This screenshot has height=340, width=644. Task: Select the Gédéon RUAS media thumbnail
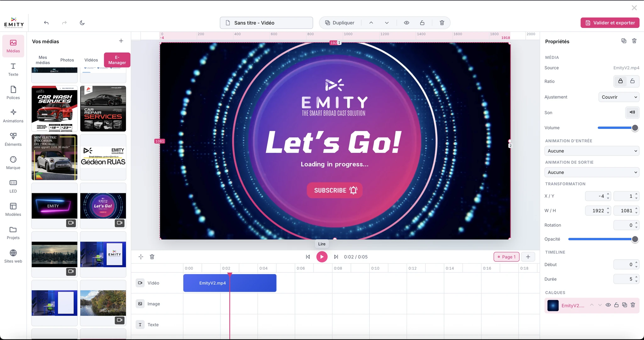click(103, 157)
